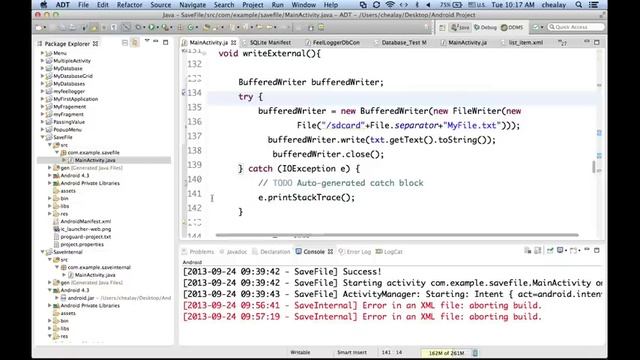Open the Refactor menu
The width and height of the screenshot is (640, 360).
(129, 5)
